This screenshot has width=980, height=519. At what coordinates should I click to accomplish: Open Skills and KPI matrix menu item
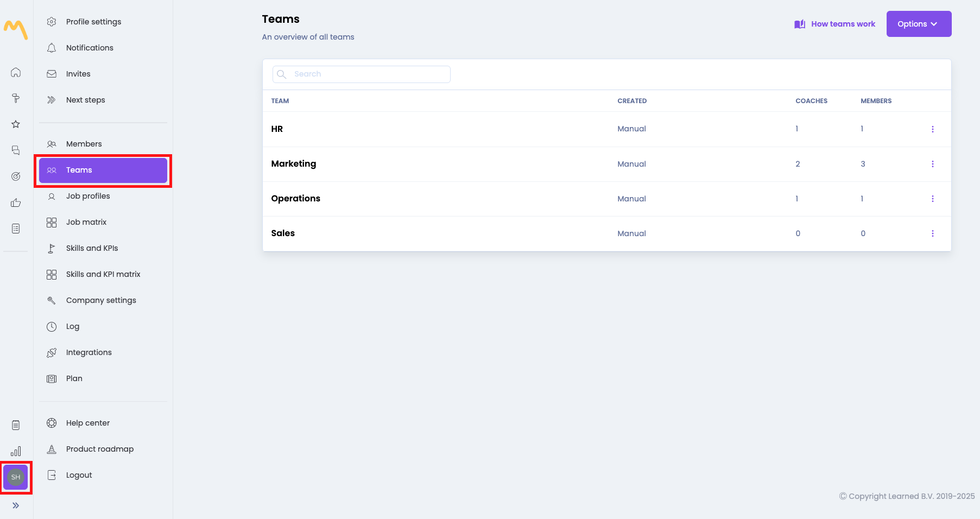(x=103, y=274)
